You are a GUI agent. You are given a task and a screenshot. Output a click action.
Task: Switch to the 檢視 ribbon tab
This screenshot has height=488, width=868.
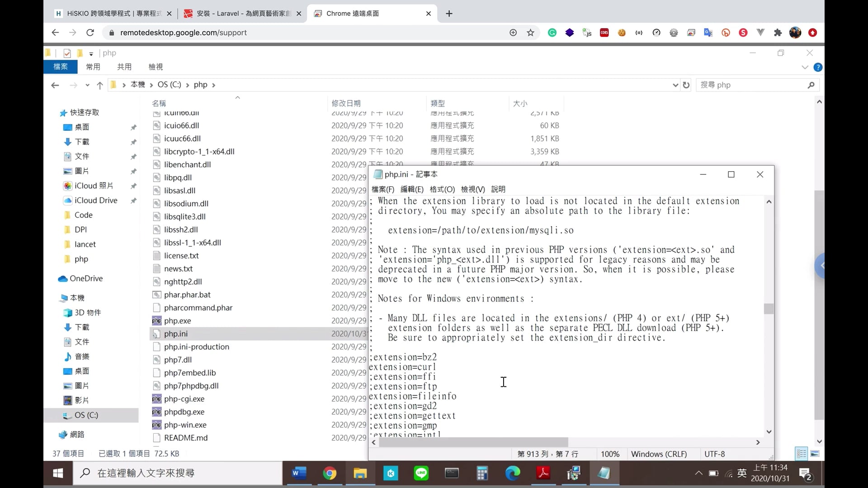(x=156, y=66)
